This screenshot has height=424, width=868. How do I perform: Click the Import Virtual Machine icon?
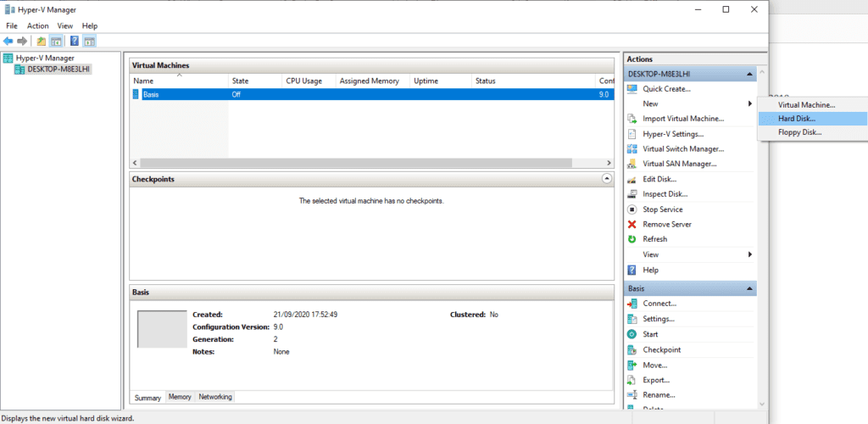click(632, 119)
